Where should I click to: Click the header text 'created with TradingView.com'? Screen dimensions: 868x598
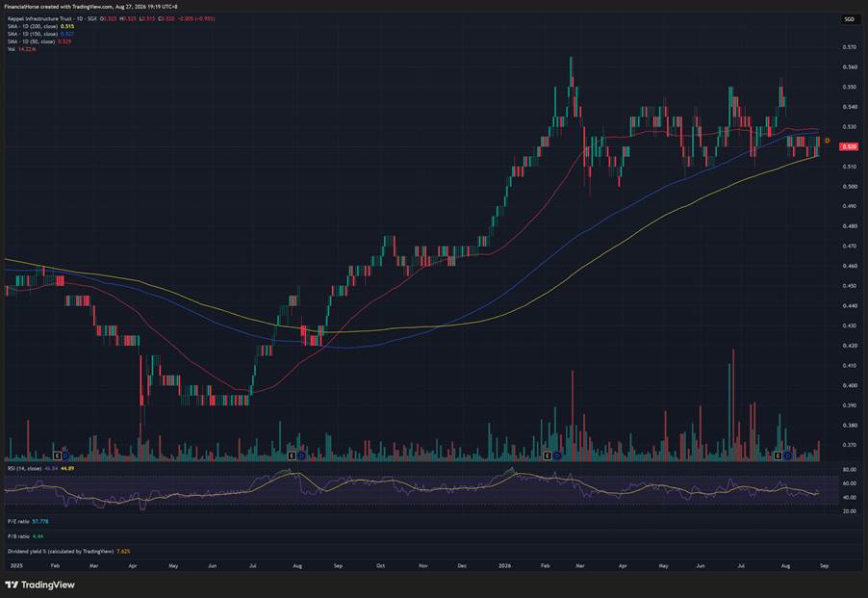(76, 7)
